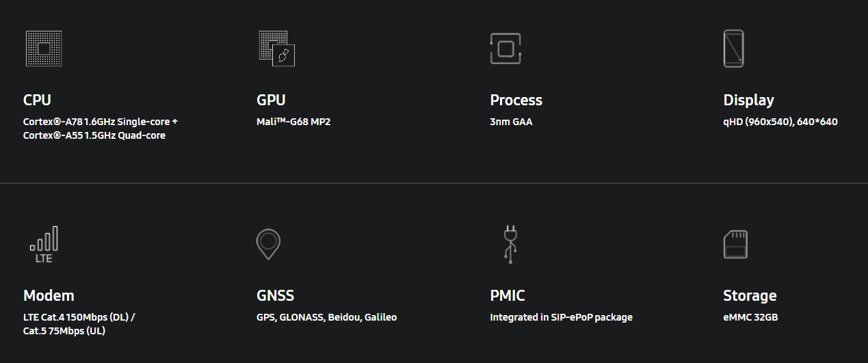The height and width of the screenshot is (363, 868).
Task: Select the Modem heading
Action: (49, 295)
